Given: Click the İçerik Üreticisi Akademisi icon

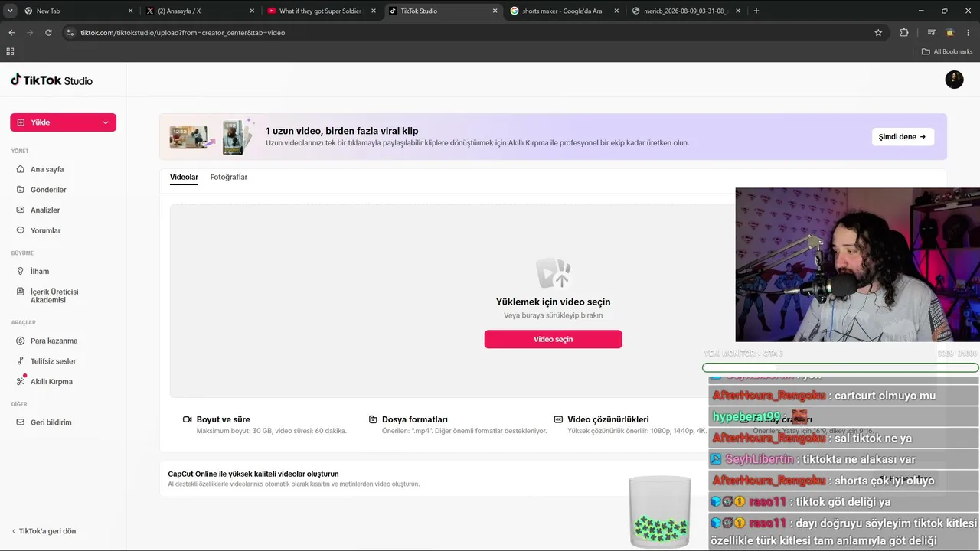Looking at the screenshot, I should 21,292.
